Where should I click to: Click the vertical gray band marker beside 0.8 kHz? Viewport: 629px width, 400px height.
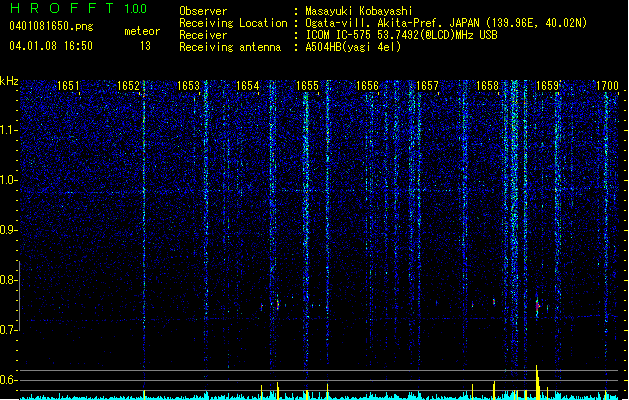[x=19, y=296]
